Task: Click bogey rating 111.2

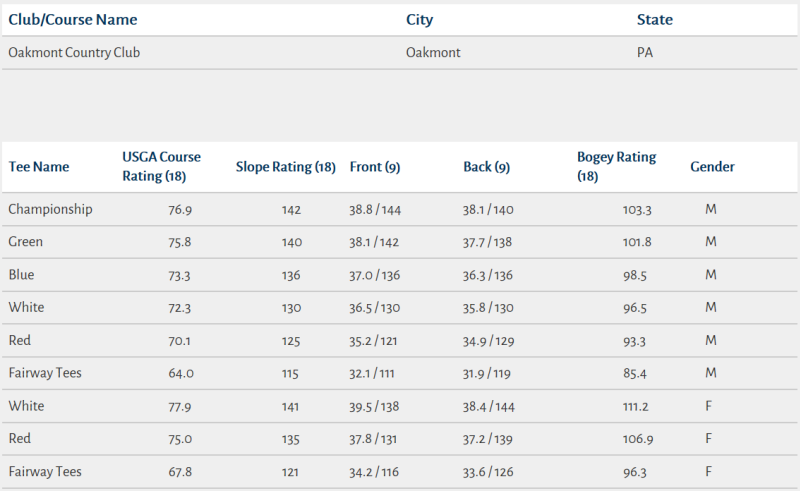Action: pyautogui.click(x=636, y=407)
